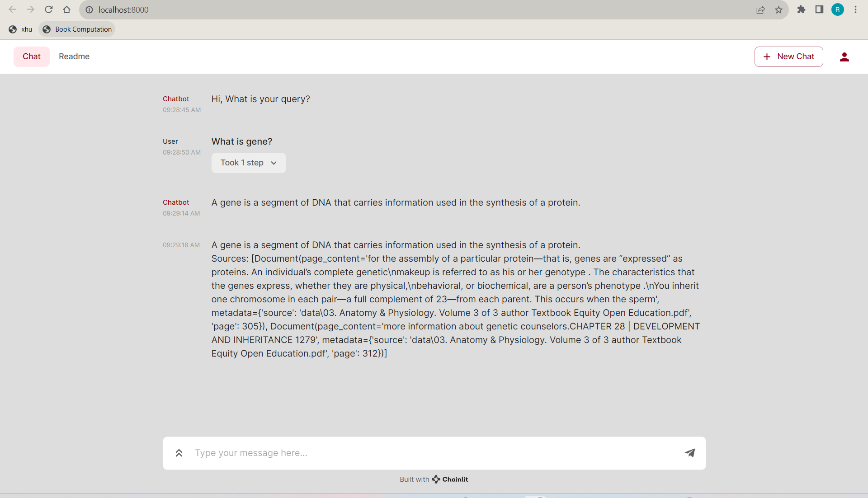This screenshot has height=498, width=868.
Task: Click the browser profile avatar R
Action: pyautogui.click(x=837, y=9)
